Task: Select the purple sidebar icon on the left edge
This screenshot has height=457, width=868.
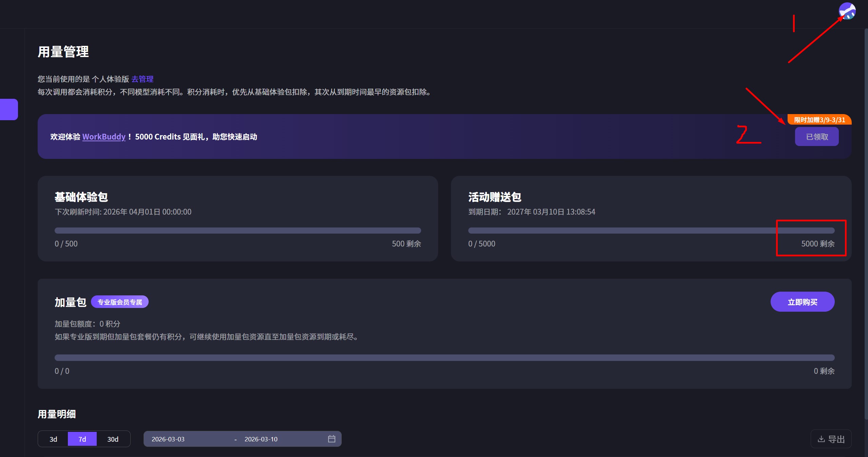Action: tap(7, 109)
